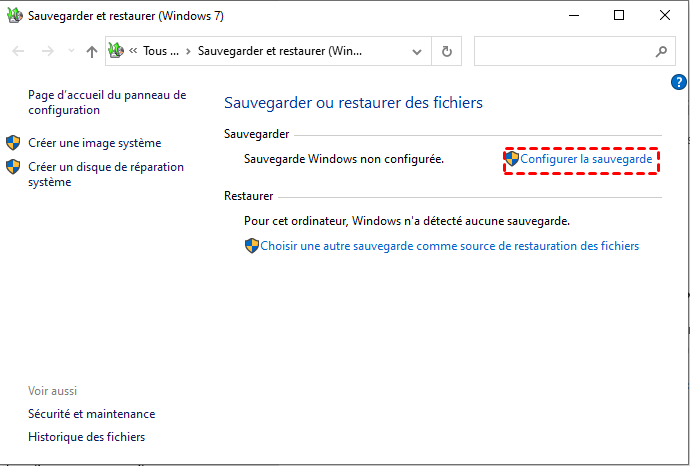Click shield icon beside 'Créer un disque de réparation'
Image resolution: width=690 pixels, height=466 pixels.
pos(13,167)
